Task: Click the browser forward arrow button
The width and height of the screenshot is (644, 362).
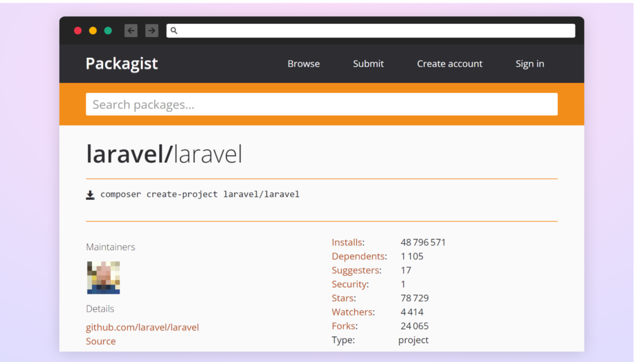Action: click(x=152, y=30)
